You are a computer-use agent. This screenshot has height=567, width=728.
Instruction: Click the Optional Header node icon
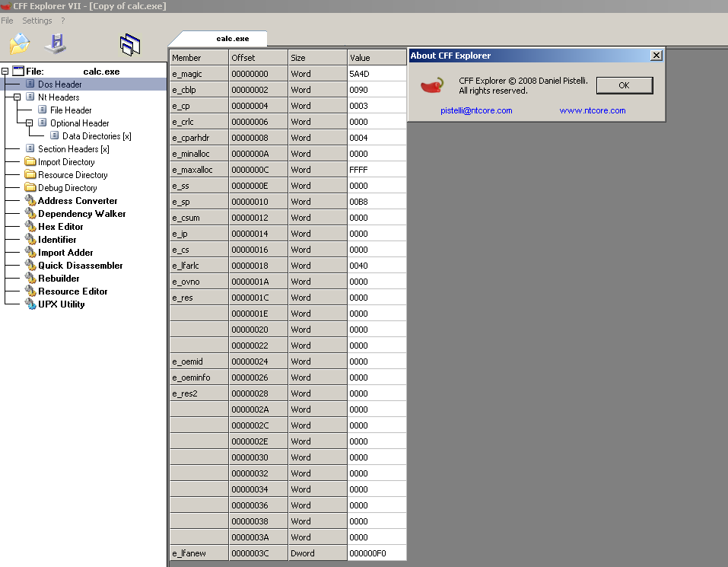[43, 123]
